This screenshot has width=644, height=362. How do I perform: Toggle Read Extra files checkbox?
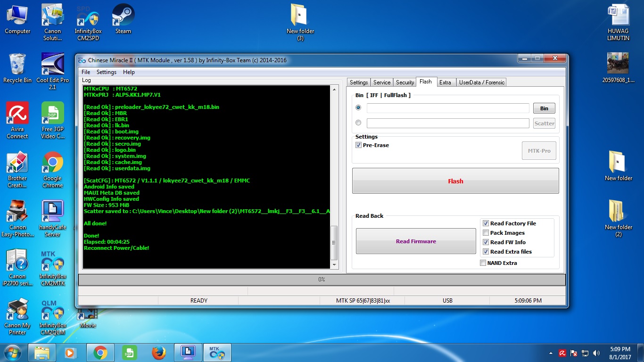(x=486, y=252)
